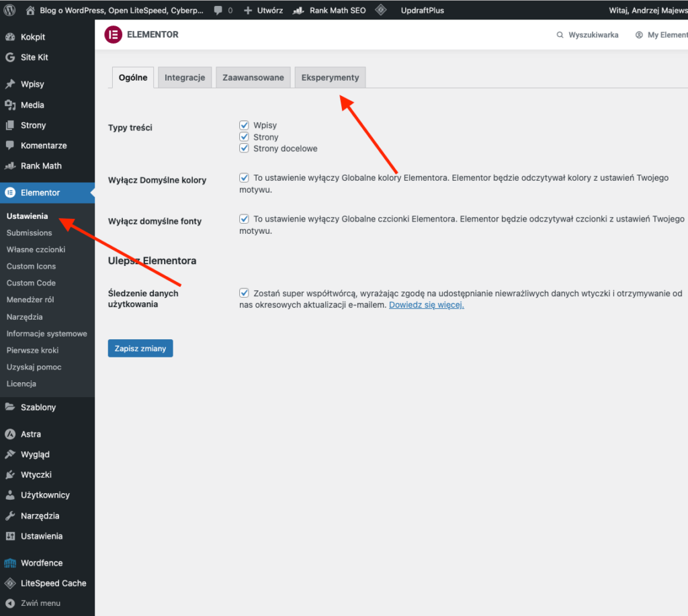This screenshot has width=688, height=616.
Task: Click Witaj, Andrzej Majewski account link
Action: click(648, 10)
